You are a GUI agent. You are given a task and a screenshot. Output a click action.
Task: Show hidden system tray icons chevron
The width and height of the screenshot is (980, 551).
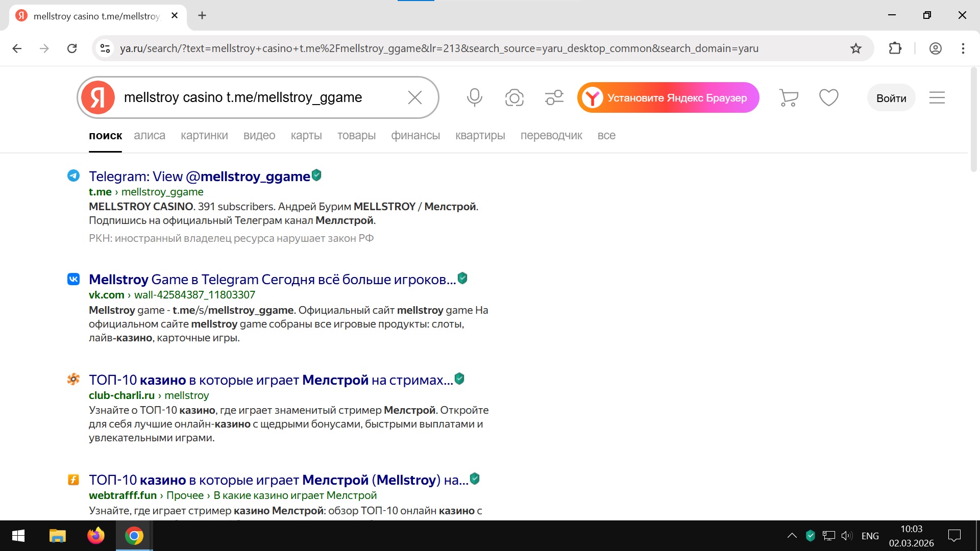coord(792,536)
